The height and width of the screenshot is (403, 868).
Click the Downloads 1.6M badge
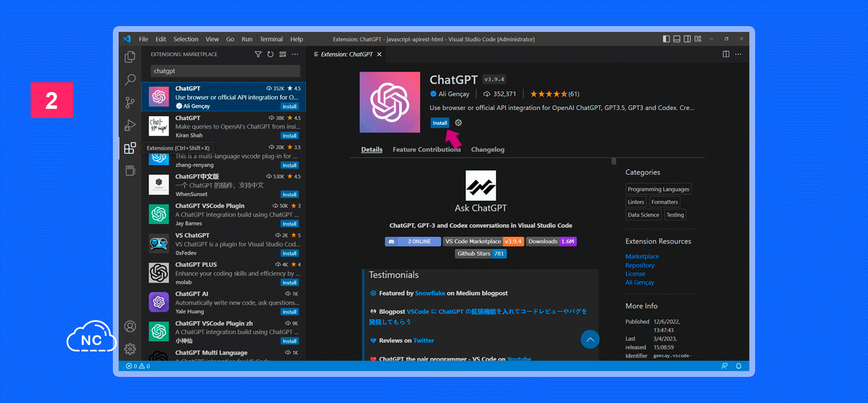[551, 241]
